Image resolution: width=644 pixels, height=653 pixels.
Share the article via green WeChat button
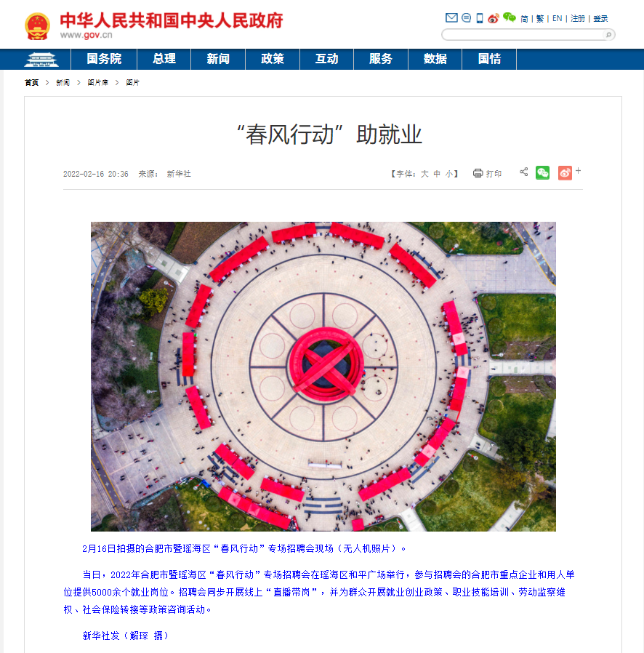pyautogui.click(x=542, y=173)
